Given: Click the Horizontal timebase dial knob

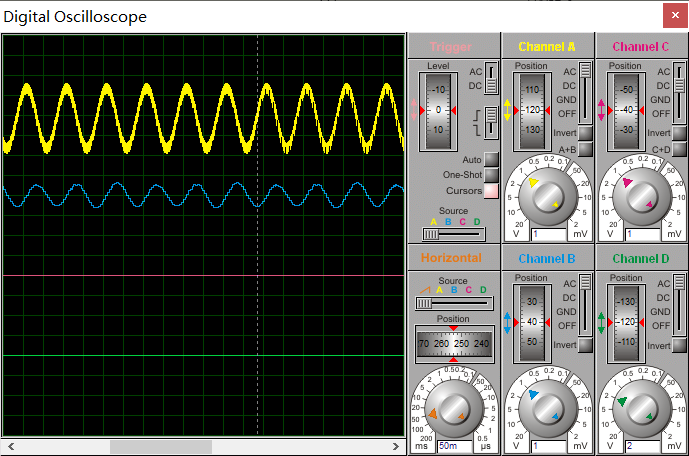Looking at the screenshot, I should (x=454, y=409).
